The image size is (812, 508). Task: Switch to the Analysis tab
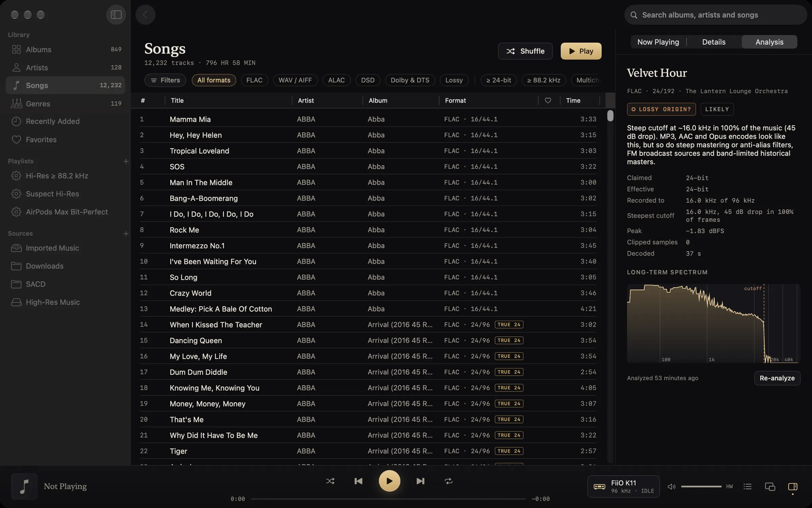pos(769,42)
